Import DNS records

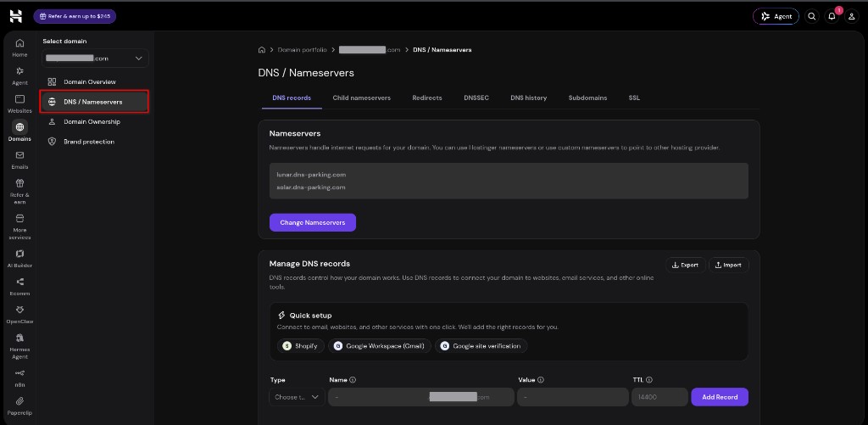click(x=728, y=265)
